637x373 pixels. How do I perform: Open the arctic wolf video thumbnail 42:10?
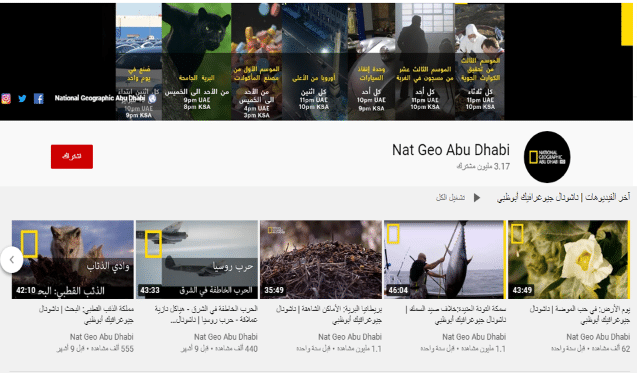(73, 260)
